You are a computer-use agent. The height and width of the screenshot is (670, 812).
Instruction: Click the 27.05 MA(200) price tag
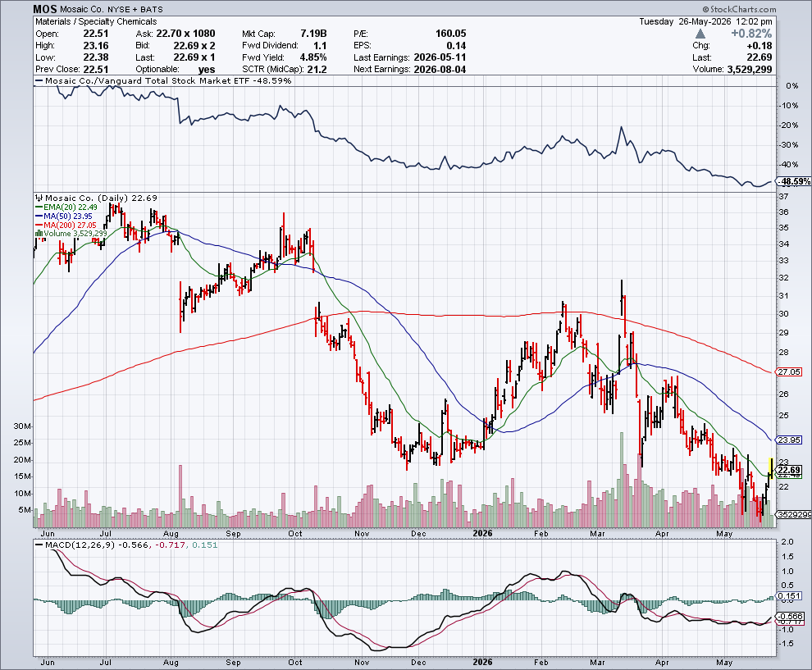click(x=789, y=371)
